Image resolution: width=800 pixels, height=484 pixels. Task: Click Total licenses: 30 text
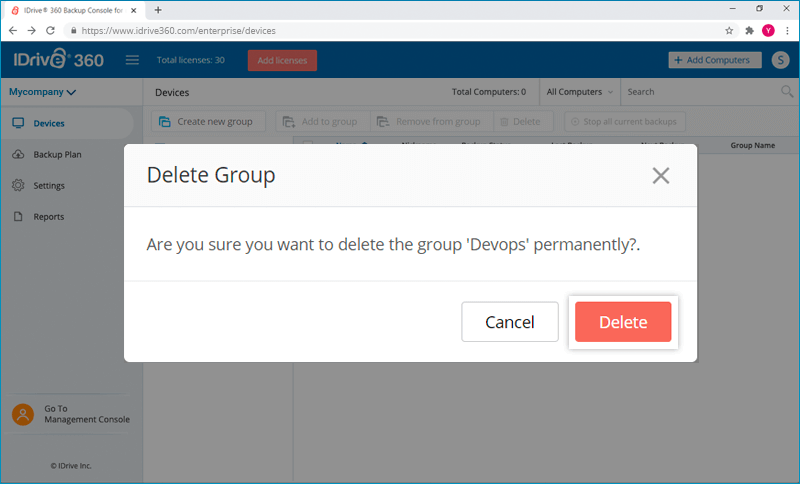[x=190, y=60]
